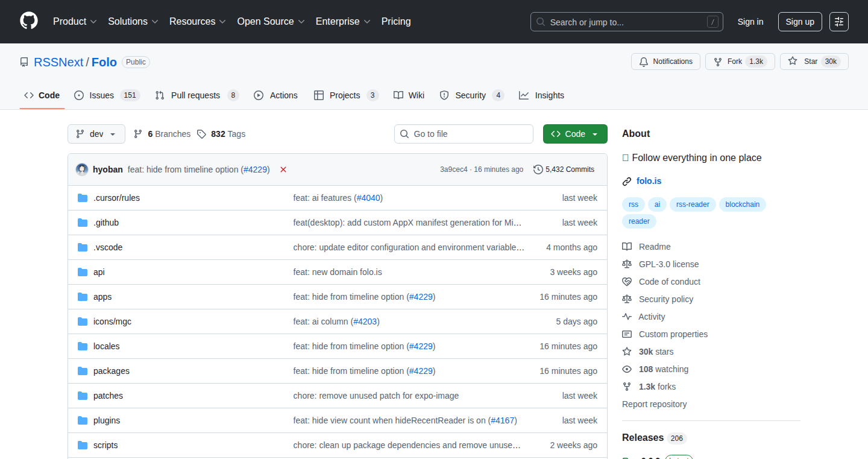Expand the Resources menu

click(x=198, y=22)
